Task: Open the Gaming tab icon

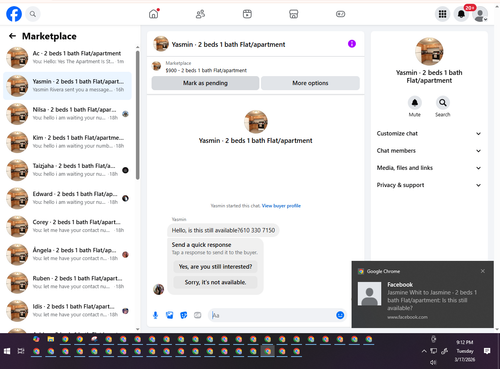Action: coord(340,14)
